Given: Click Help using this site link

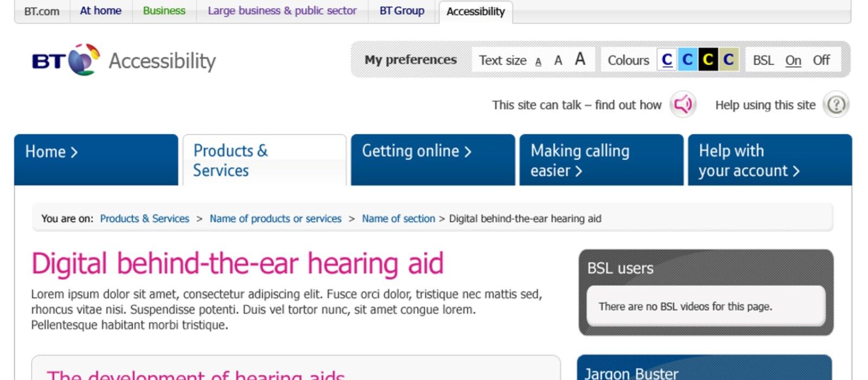Looking at the screenshot, I should pyautogui.click(x=765, y=105).
